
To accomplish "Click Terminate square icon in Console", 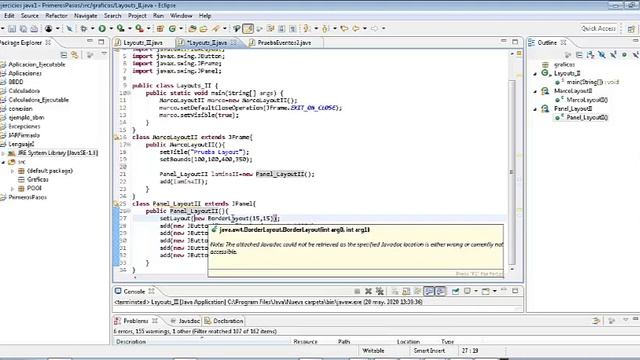I will coord(357,291).
